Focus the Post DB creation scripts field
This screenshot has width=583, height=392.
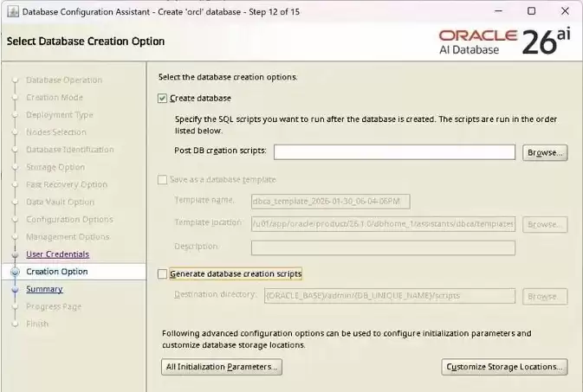(x=394, y=152)
